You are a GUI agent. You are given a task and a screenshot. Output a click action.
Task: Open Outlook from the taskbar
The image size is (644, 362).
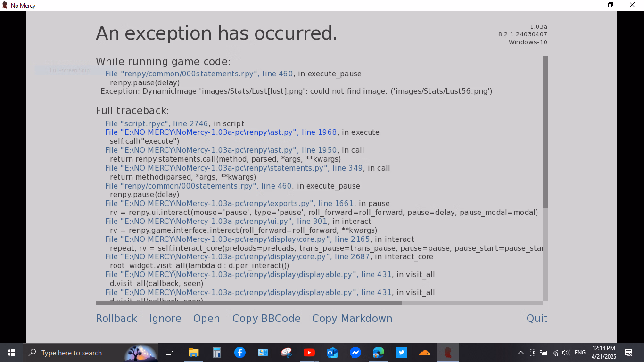332,353
